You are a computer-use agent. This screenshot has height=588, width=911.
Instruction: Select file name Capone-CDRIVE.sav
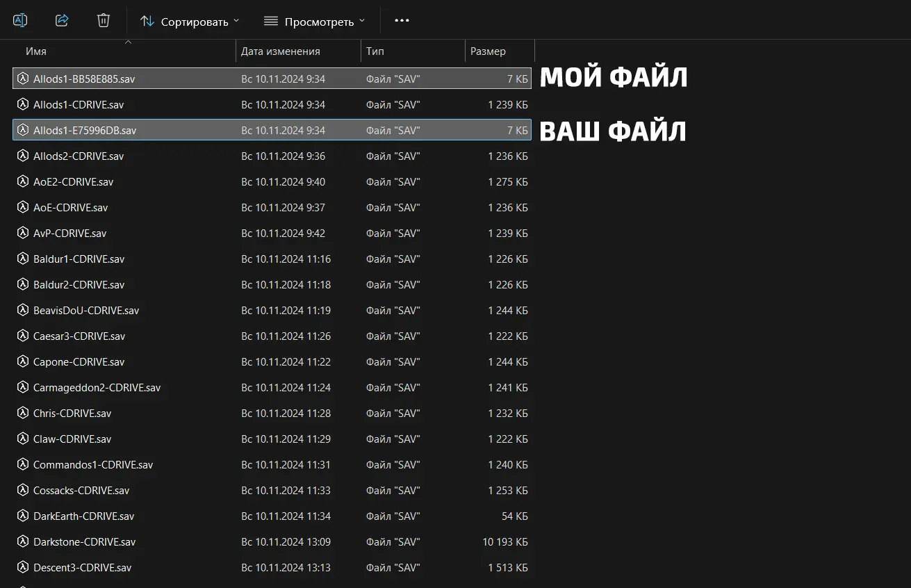[x=79, y=362]
